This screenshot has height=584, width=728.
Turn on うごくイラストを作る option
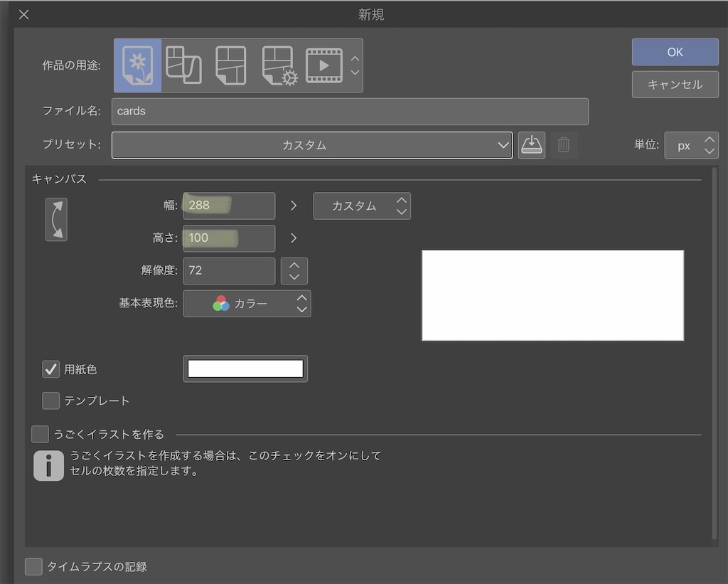coord(39,432)
